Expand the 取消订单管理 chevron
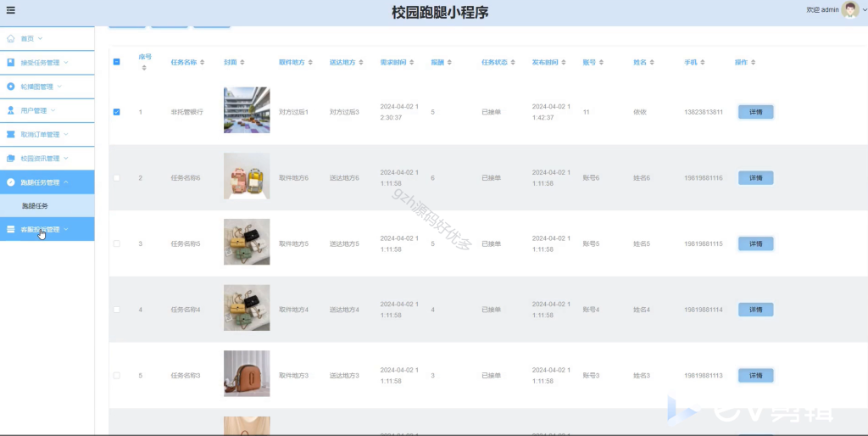 (66, 135)
